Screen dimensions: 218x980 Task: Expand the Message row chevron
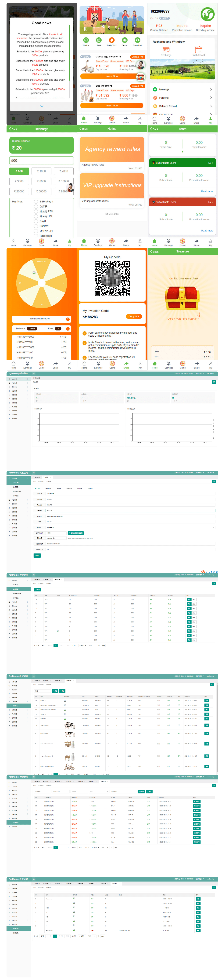pos(211,89)
